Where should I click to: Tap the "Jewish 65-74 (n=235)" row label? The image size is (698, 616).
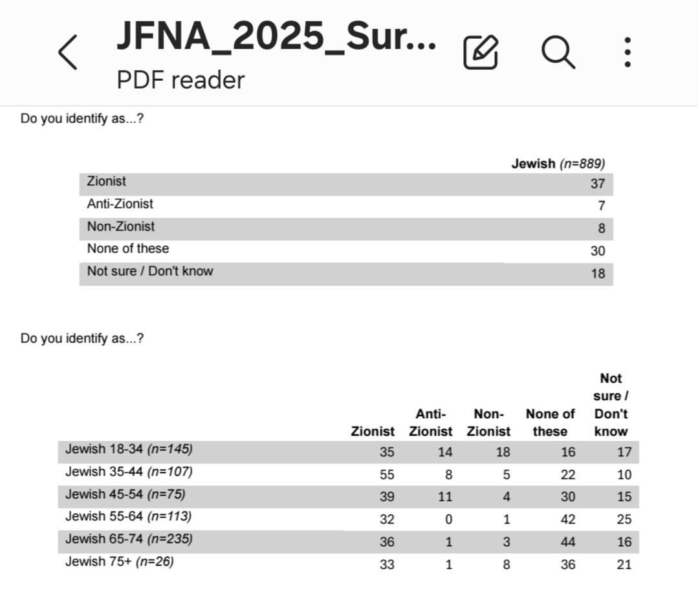click(129, 539)
